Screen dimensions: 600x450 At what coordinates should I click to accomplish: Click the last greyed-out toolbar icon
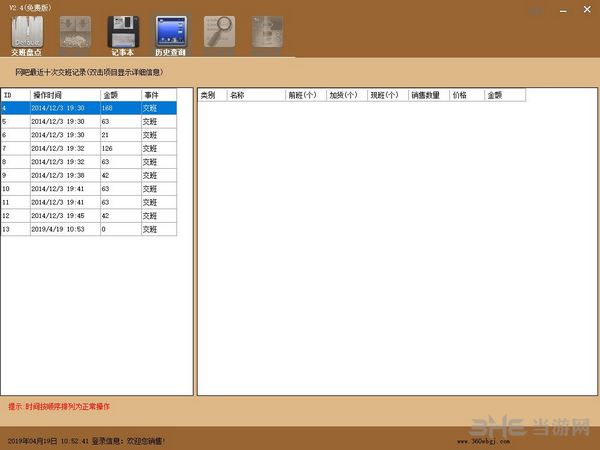tap(268, 33)
